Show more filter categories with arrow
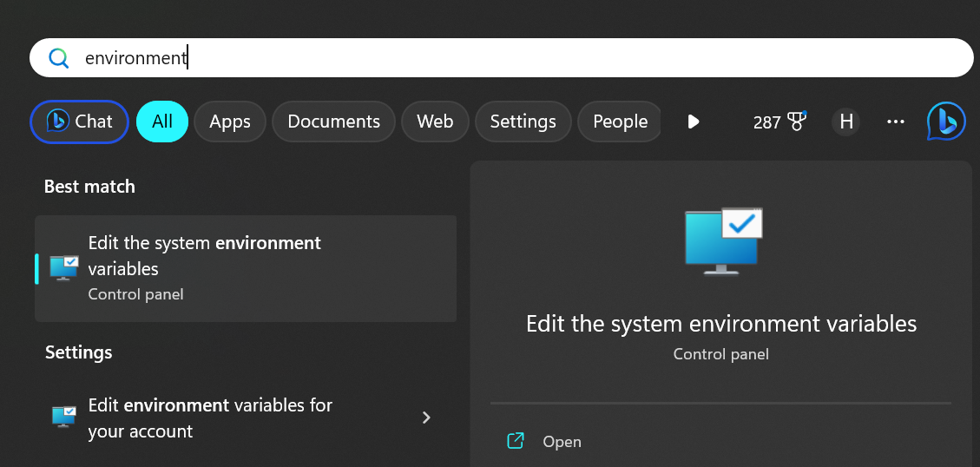Viewport: 980px width, 467px height. 693,122
